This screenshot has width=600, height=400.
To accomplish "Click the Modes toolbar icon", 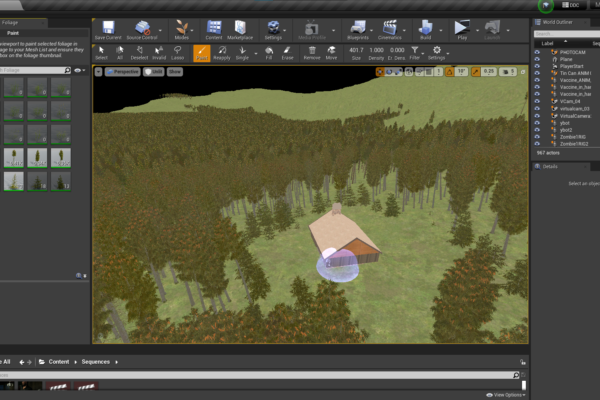I will coord(181,30).
